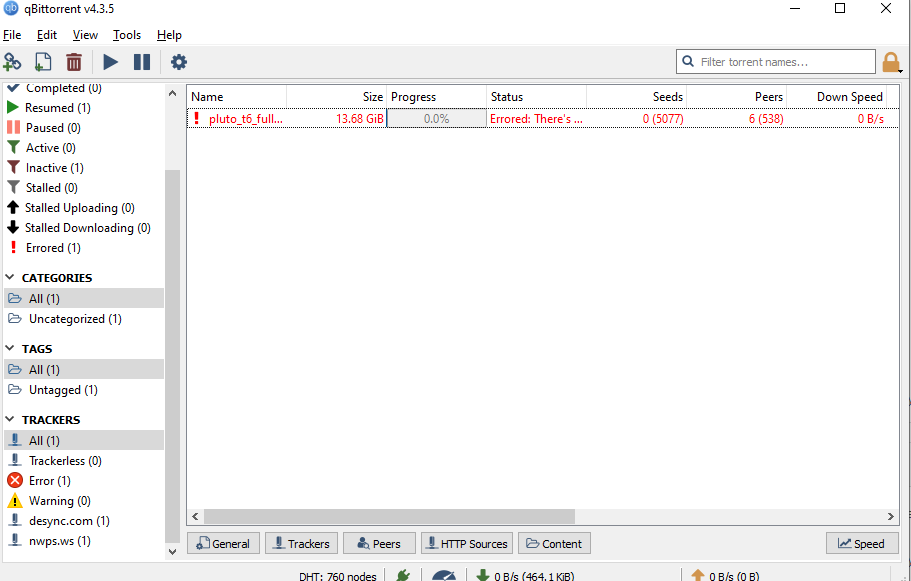
Task: Resume torrents with the play icon
Action: pyautogui.click(x=110, y=62)
